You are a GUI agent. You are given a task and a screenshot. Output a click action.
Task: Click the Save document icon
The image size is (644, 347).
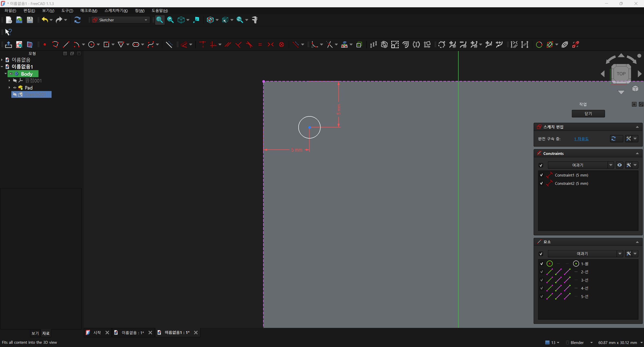30,20
